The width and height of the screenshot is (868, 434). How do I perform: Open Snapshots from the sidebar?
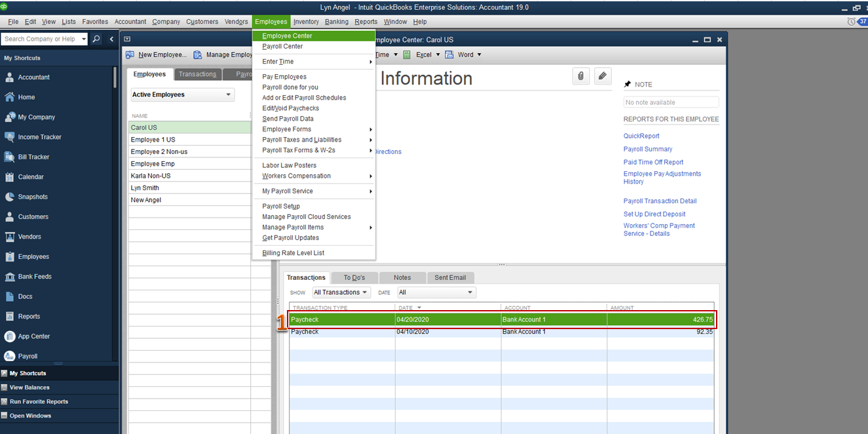point(32,197)
